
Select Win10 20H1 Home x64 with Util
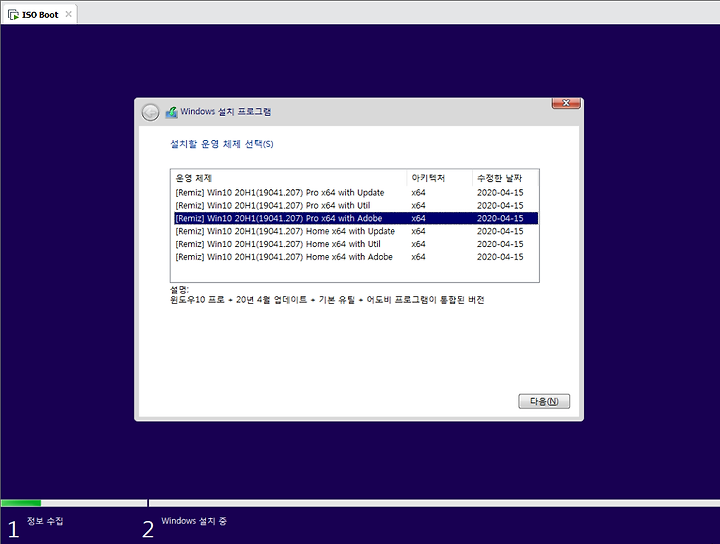click(356, 244)
